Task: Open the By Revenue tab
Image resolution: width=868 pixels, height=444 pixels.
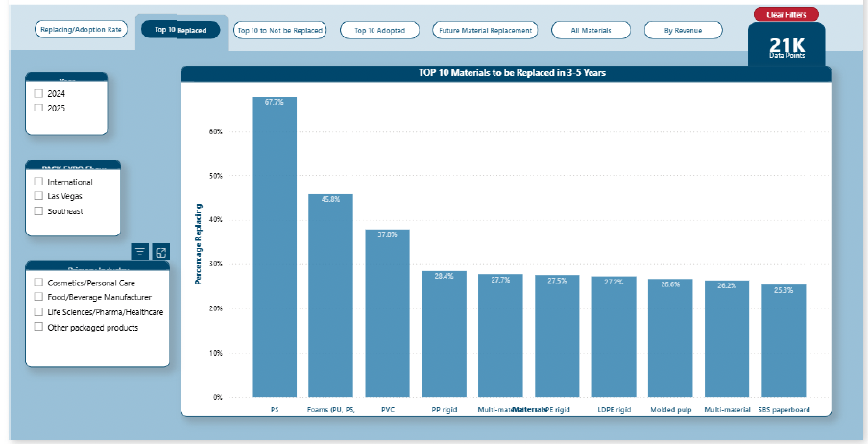Action: (x=682, y=30)
